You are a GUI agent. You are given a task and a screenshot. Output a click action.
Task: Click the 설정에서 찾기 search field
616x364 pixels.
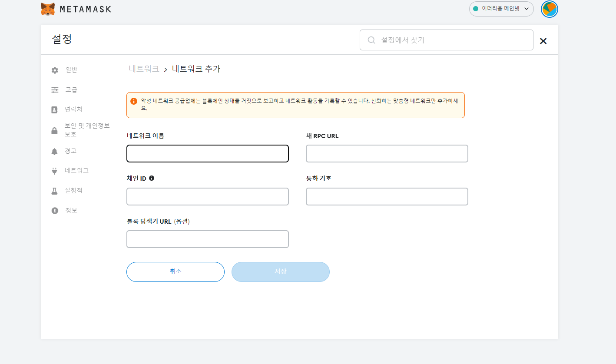coord(446,40)
